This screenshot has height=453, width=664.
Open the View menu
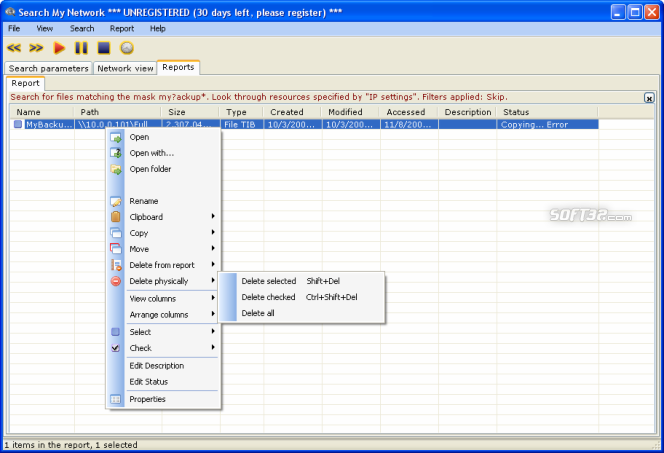click(x=44, y=28)
